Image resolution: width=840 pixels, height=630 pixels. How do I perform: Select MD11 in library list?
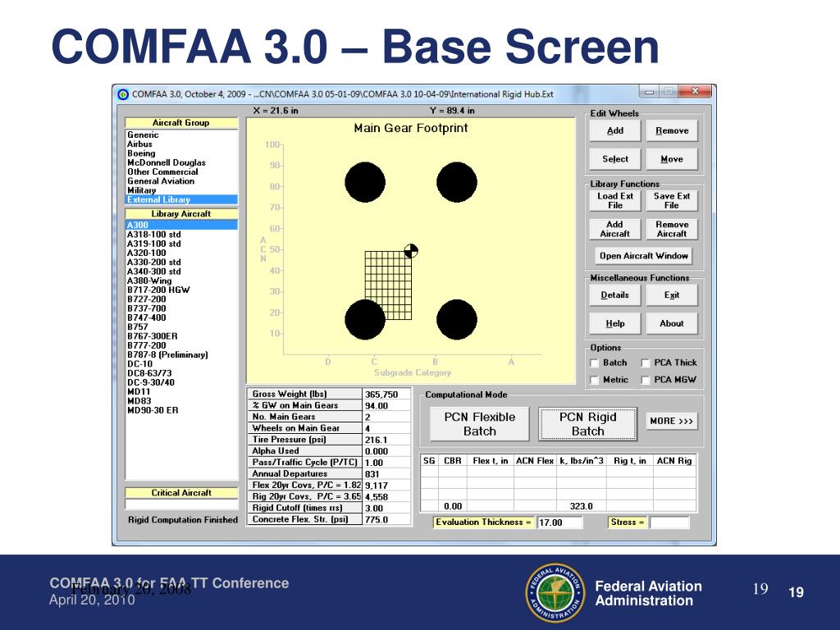tap(181, 391)
